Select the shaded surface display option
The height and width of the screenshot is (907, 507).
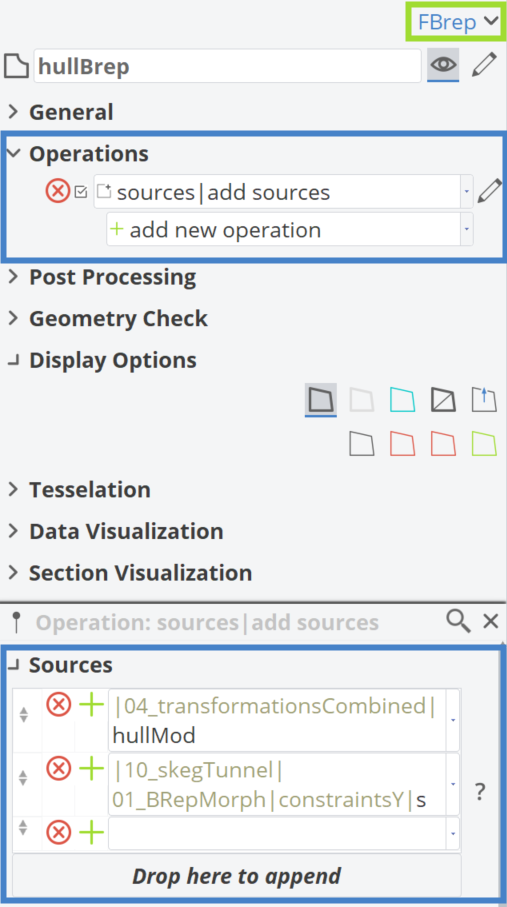pyautogui.click(x=321, y=400)
